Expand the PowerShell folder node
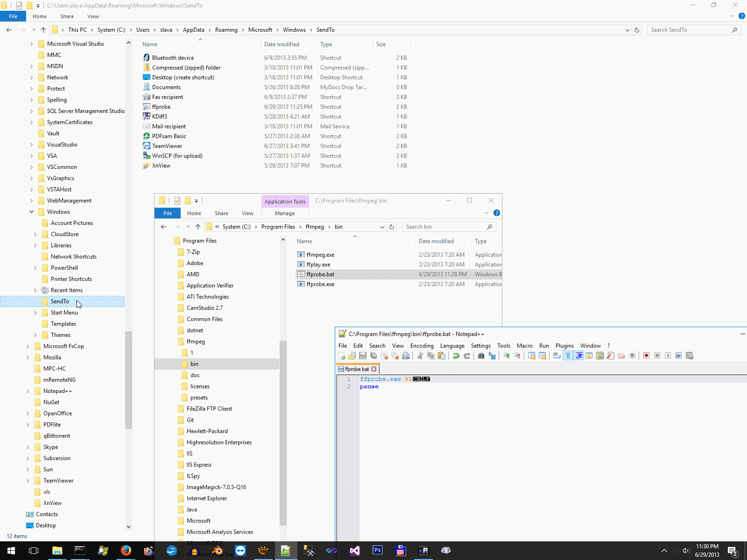This screenshot has width=747, height=560. 35,268
